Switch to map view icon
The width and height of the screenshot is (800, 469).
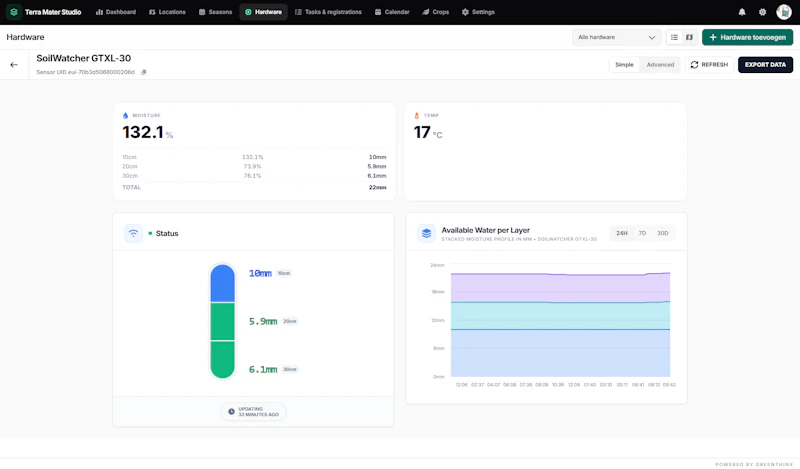coord(689,37)
